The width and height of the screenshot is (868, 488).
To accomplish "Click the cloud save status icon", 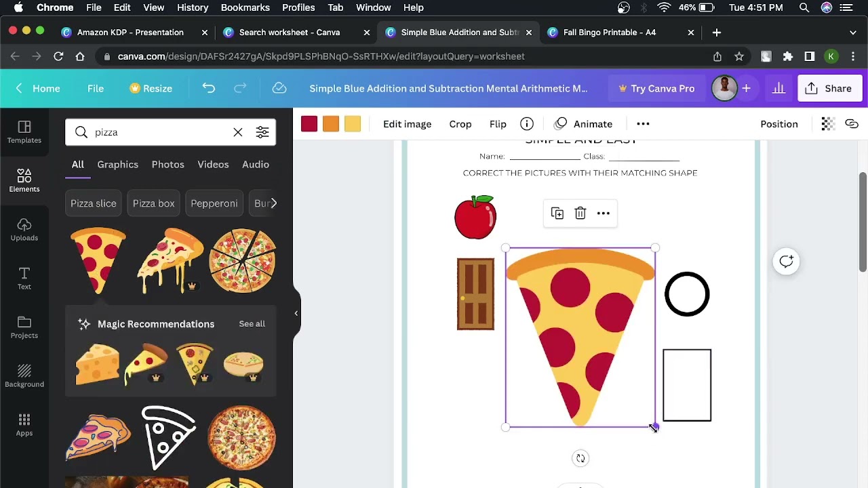I will click(279, 88).
